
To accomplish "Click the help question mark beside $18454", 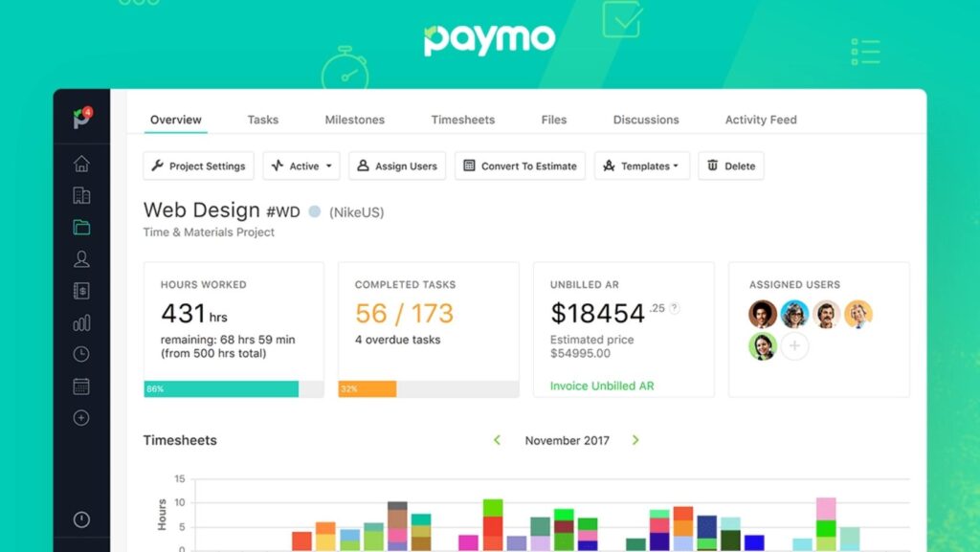I will (675, 308).
